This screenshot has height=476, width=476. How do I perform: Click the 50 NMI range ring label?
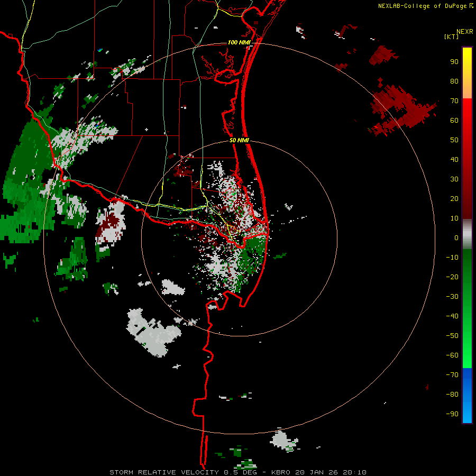(239, 140)
